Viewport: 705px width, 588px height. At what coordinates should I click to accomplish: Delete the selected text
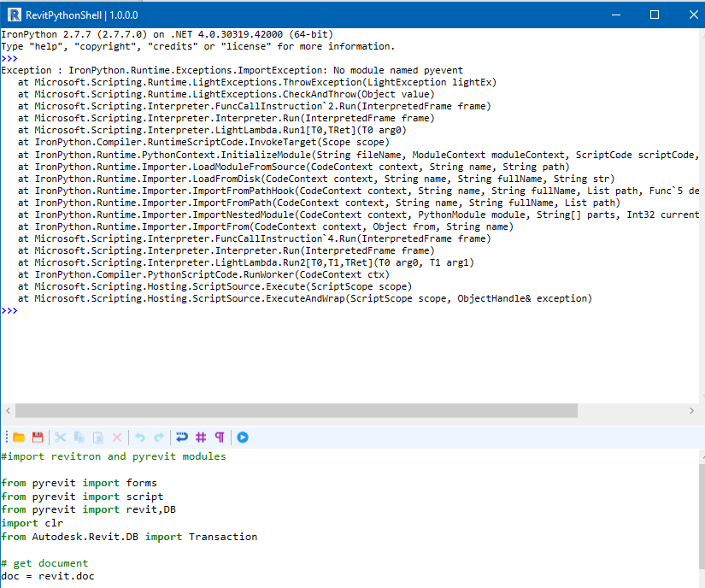pyautogui.click(x=116, y=437)
